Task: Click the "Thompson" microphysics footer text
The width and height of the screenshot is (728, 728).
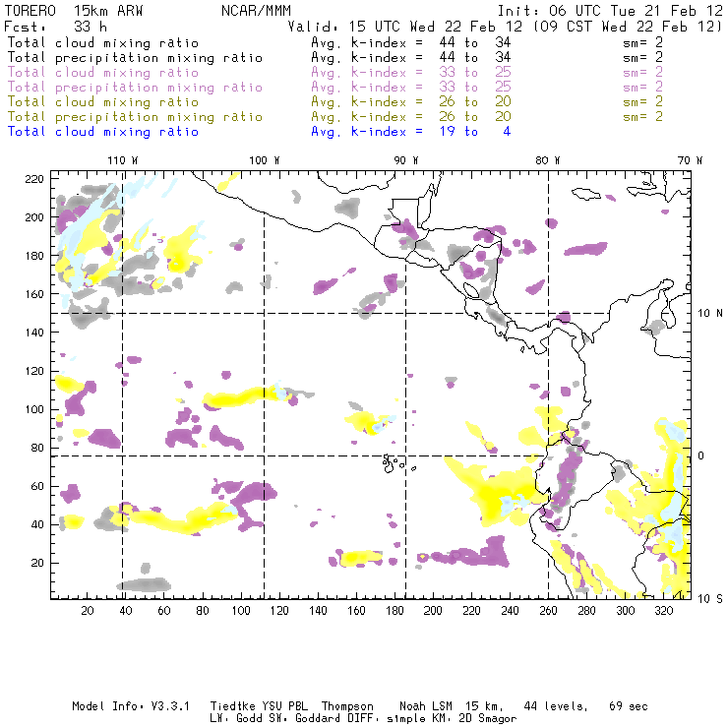Action: click(x=347, y=706)
